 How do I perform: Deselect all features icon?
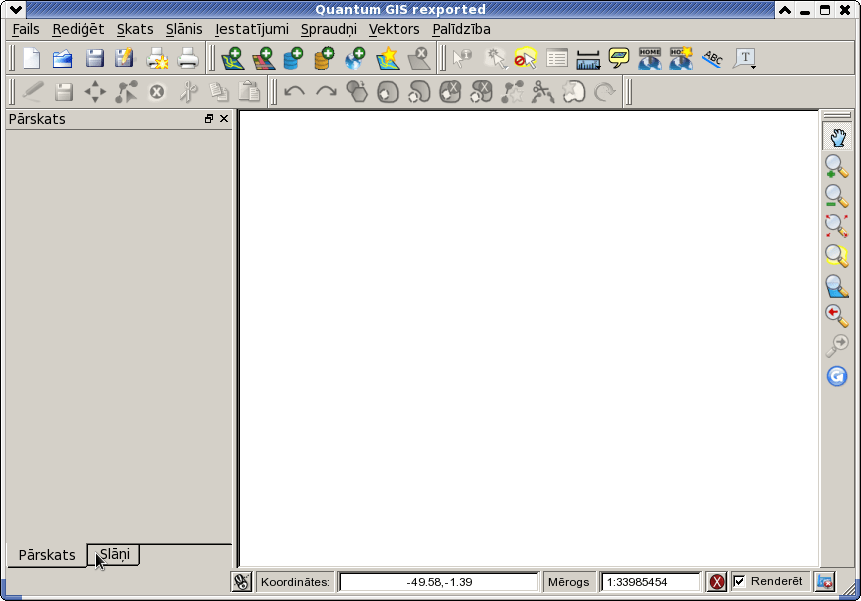(525, 58)
